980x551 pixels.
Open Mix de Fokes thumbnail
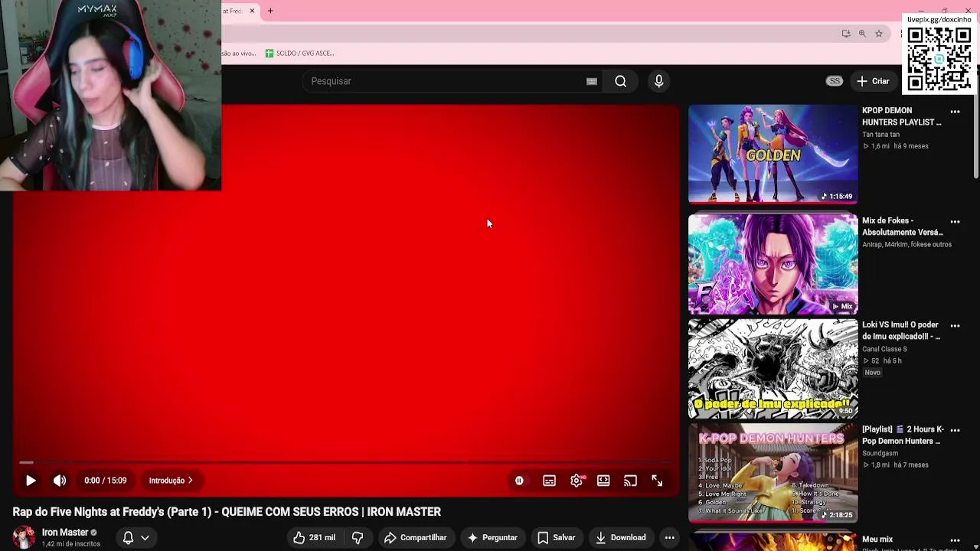[773, 264]
